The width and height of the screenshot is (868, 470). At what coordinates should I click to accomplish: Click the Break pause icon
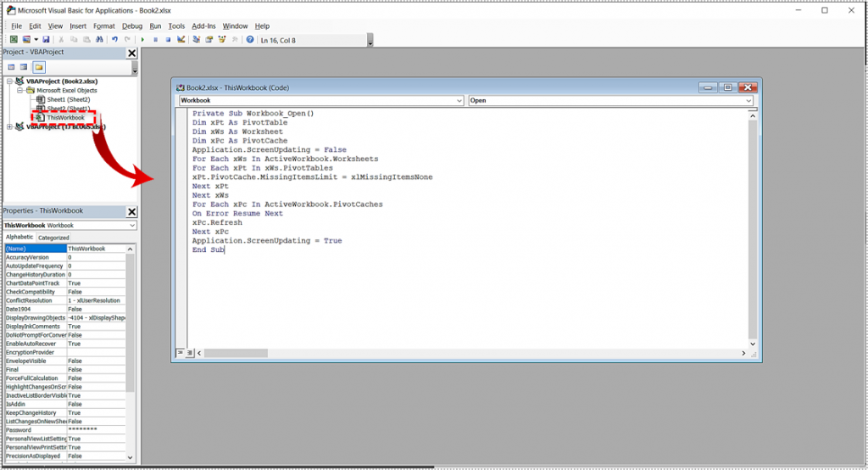pyautogui.click(x=156, y=40)
